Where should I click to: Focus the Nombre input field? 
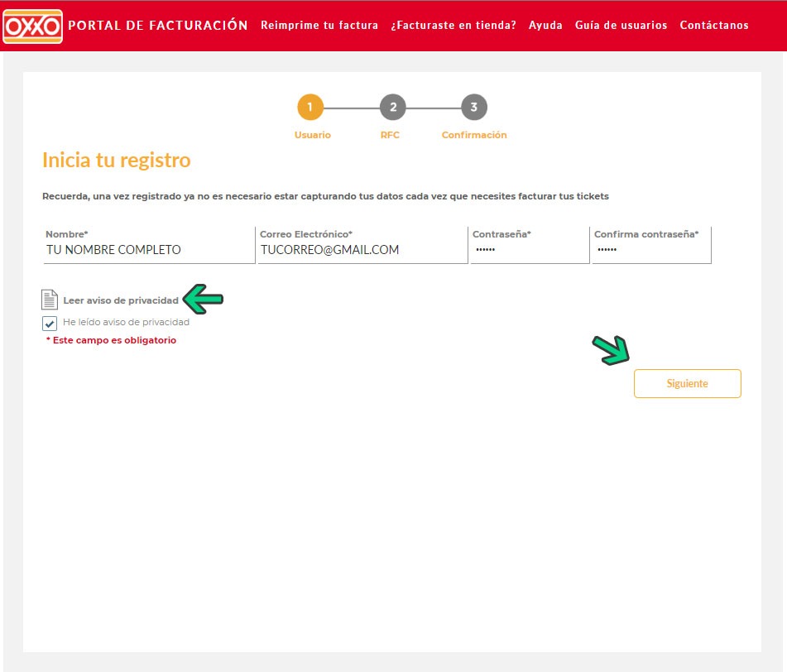click(x=149, y=245)
